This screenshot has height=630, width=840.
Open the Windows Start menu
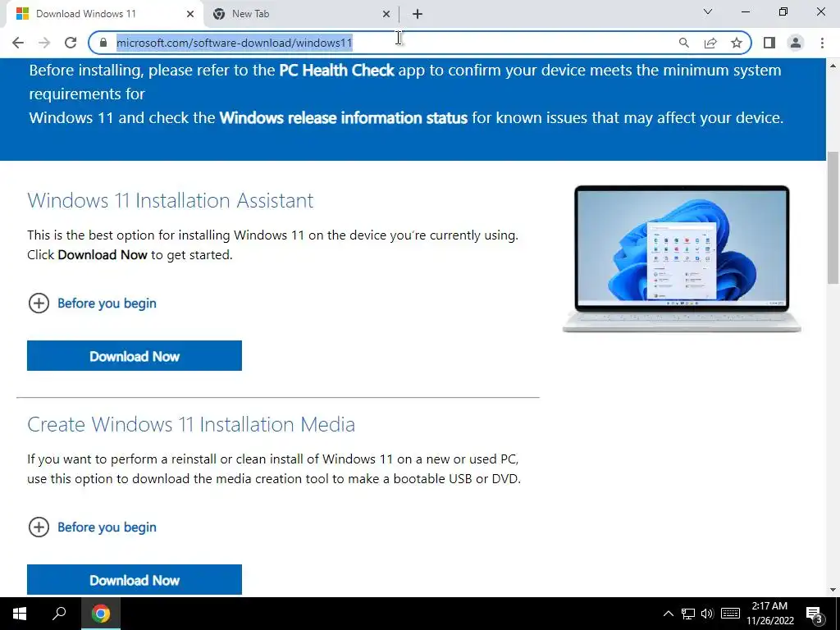pyautogui.click(x=20, y=614)
